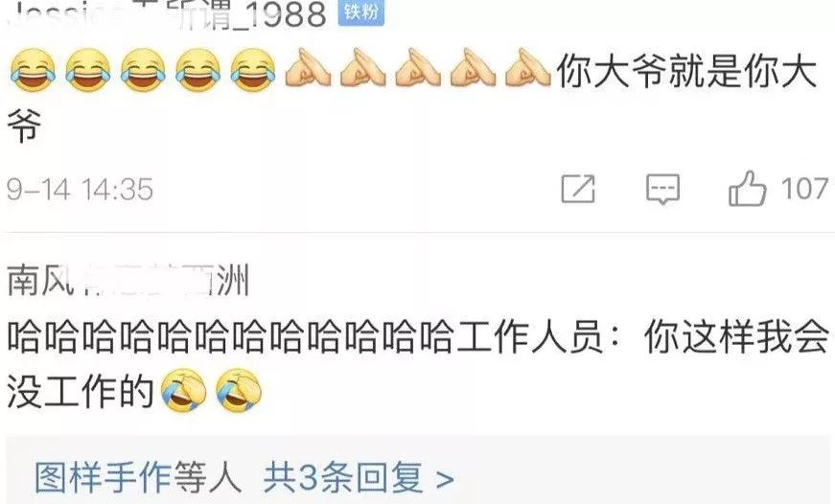This screenshot has height=504, width=835.
Task: Expand the 共3条回复 replies link
Action: click(x=359, y=477)
